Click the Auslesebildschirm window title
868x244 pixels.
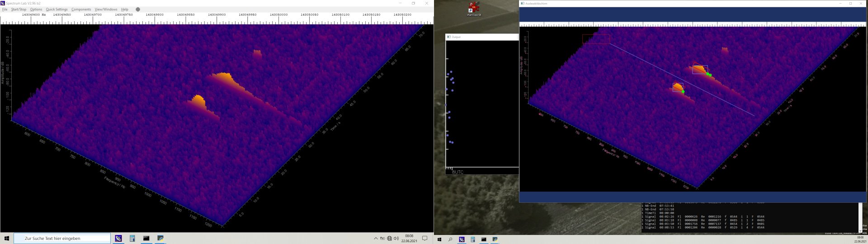click(x=536, y=3)
